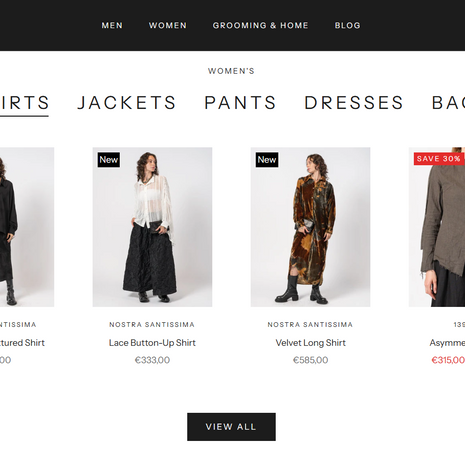The height and width of the screenshot is (465, 465).
Task: Go to the BLOG page
Action: point(347,25)
